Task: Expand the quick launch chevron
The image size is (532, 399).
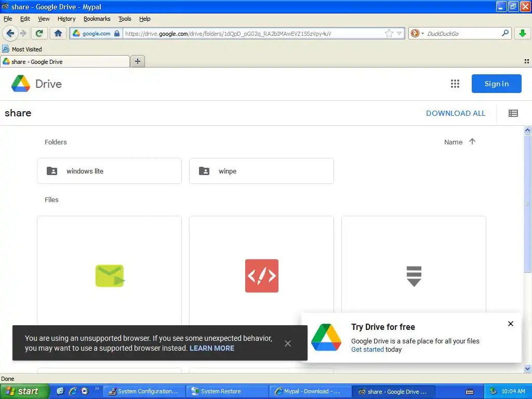Action: click(97, 389)
